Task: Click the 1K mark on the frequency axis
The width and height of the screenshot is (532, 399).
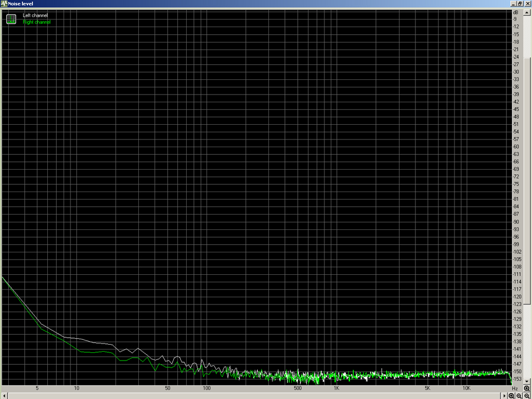Action: 336,388
